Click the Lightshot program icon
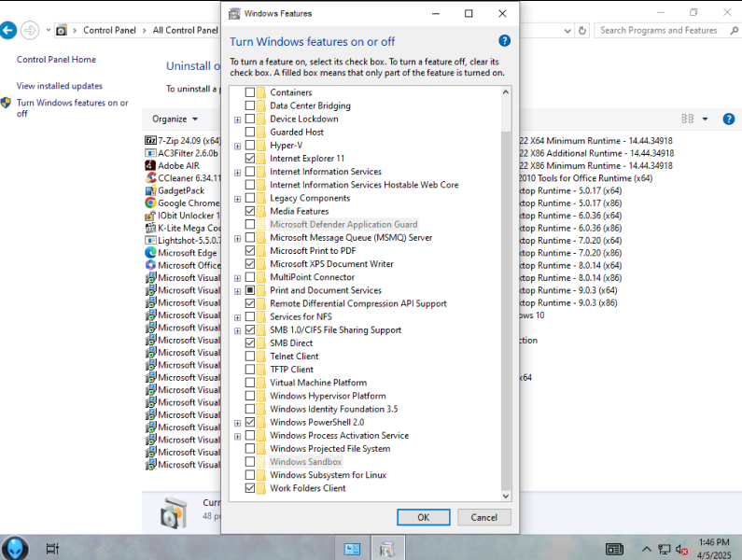 [150, 240]
